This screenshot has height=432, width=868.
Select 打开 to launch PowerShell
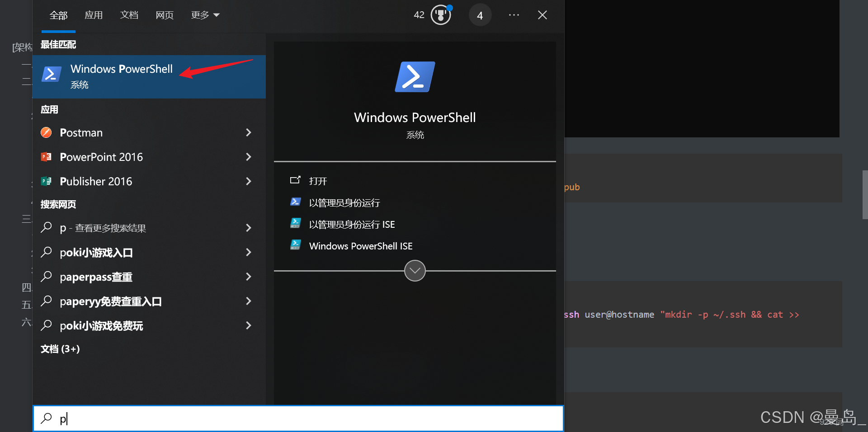pos(318,181)
